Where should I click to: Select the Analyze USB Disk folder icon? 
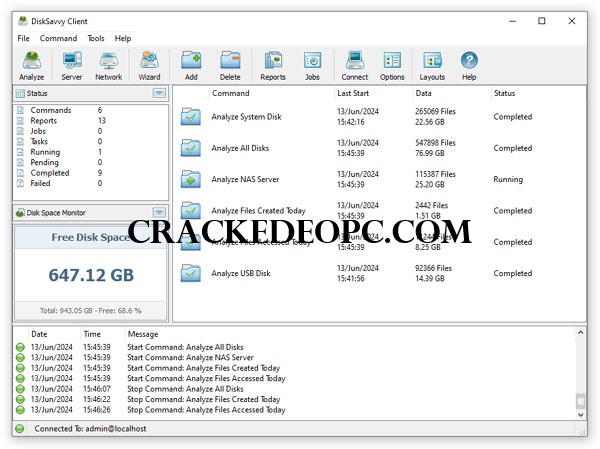click(191, 273)
